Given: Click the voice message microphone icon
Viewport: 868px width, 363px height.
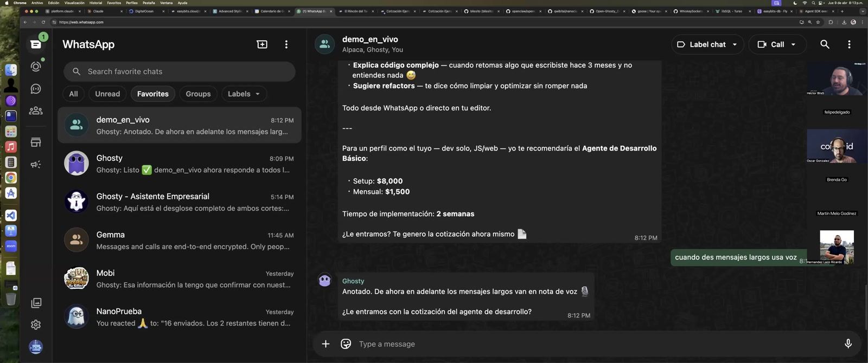Looking at the screenshot, I should [x=848, y=343].
